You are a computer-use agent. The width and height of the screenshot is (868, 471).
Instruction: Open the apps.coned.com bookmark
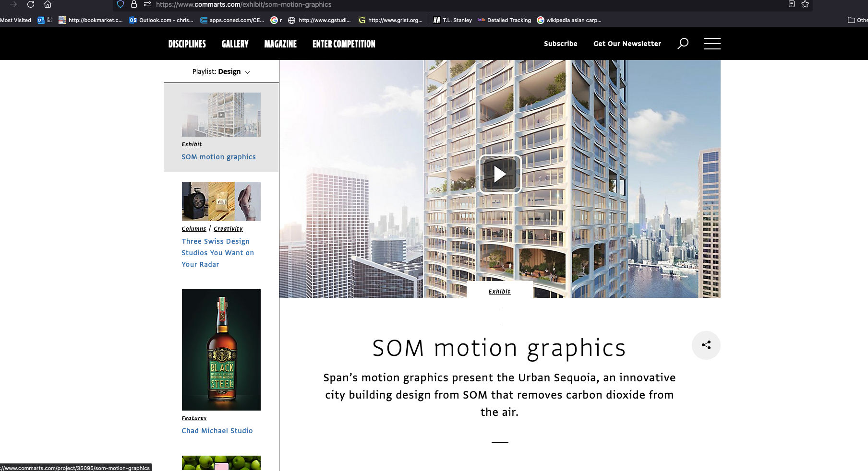[232, 20]
